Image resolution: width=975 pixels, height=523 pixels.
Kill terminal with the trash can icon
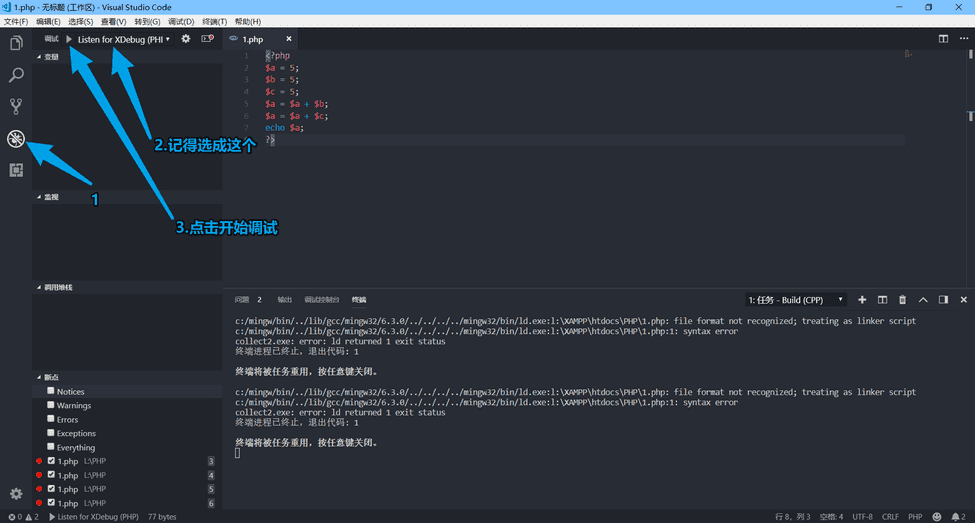[x=902, y=299]
